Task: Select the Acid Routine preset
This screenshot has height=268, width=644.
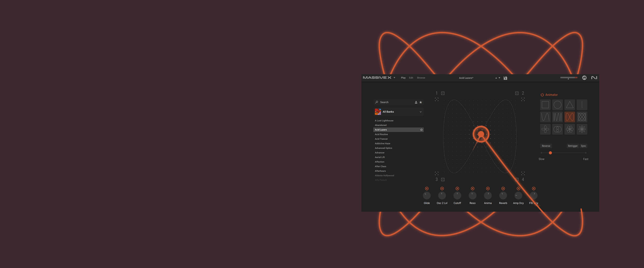Action: tap(381, 134)
